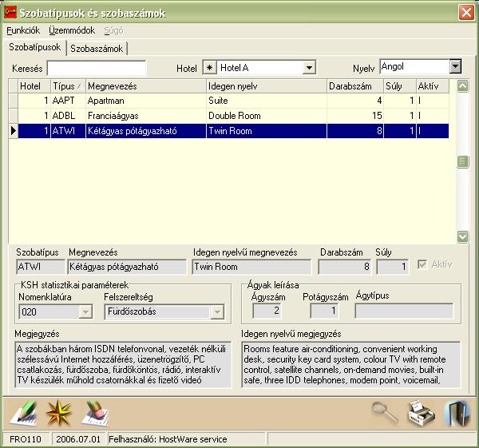Click the eraser delete icon
The width and height of the screenshot is (479, 448).
click(x=95, y=414)
